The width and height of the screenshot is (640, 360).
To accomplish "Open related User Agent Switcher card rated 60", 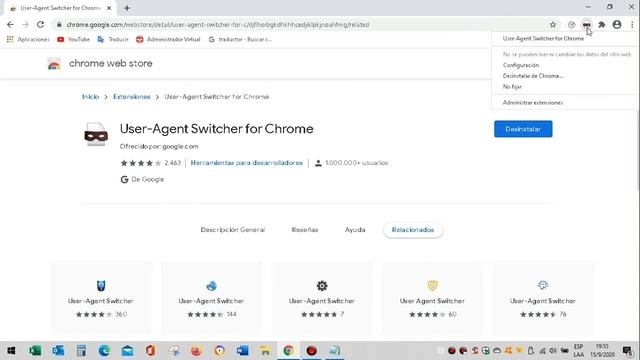I will click(432, 298).
